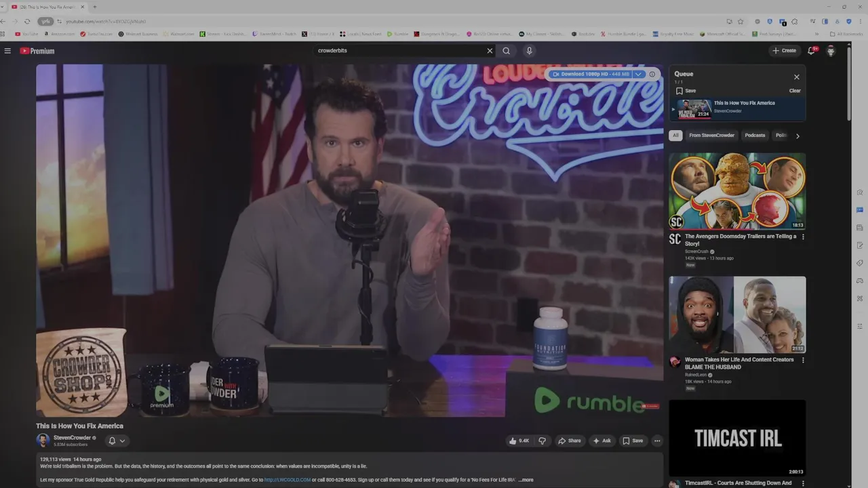Save the video to a playlist

(x=633, y=441)
